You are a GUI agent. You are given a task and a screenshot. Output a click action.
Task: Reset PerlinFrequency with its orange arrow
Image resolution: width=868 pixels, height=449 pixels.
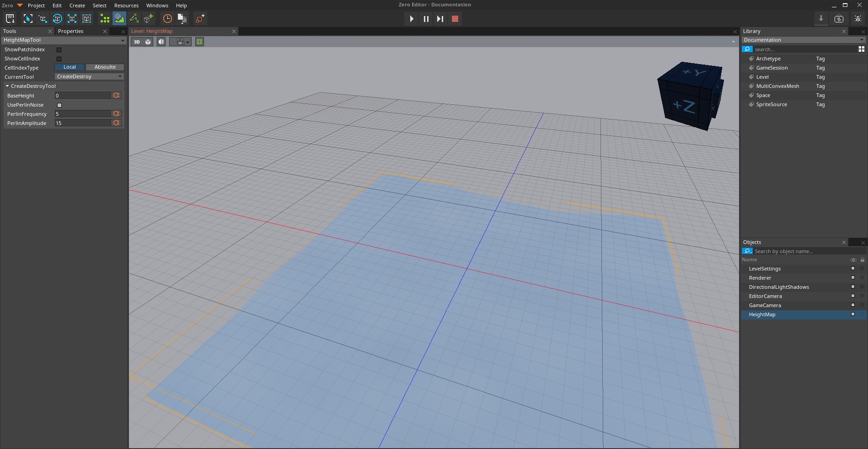tap(117, 114)
